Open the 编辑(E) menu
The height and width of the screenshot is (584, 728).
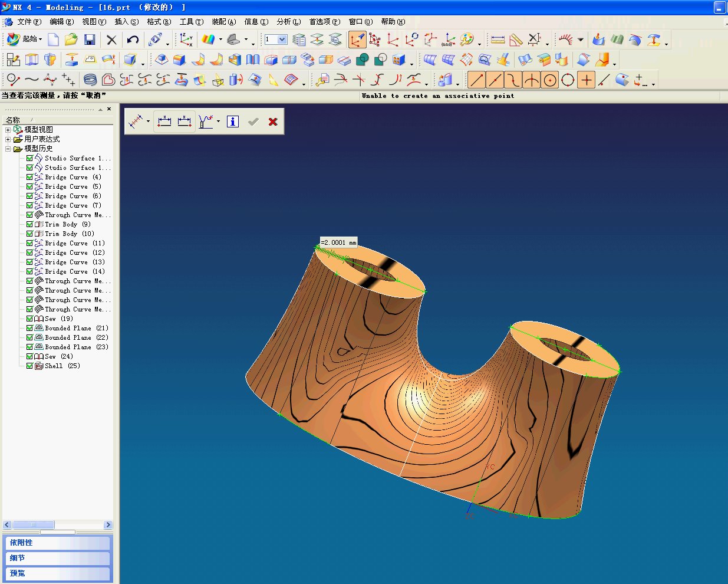[x=61, y=22]
